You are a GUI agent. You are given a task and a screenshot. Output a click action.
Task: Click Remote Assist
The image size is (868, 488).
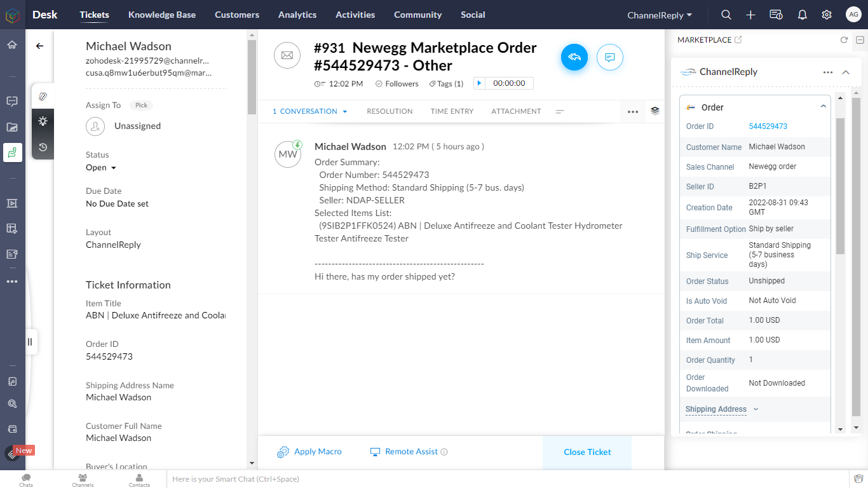(404, 452)
